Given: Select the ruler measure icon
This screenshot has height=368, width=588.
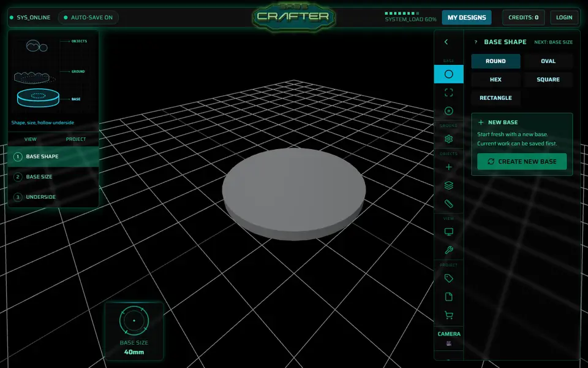Looking at the screenshot, I should 448,204.
